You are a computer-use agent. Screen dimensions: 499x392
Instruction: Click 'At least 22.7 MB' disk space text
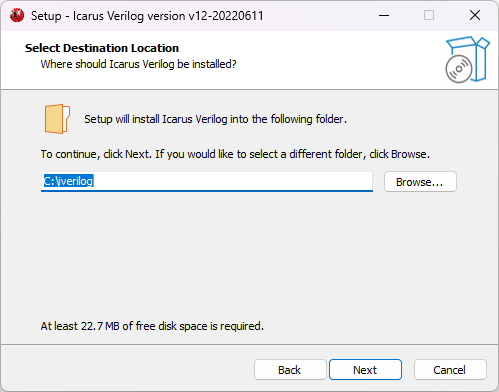(x=152, y=326)
